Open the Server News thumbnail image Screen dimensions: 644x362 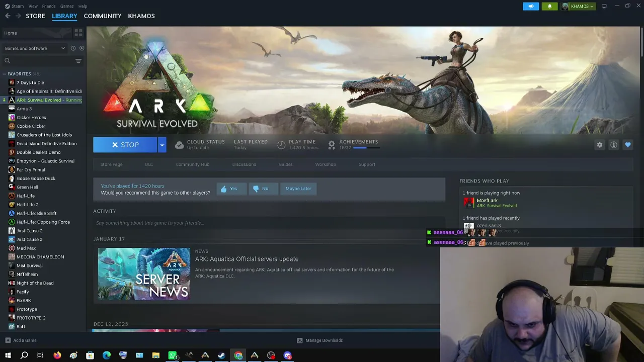point(144,274)
